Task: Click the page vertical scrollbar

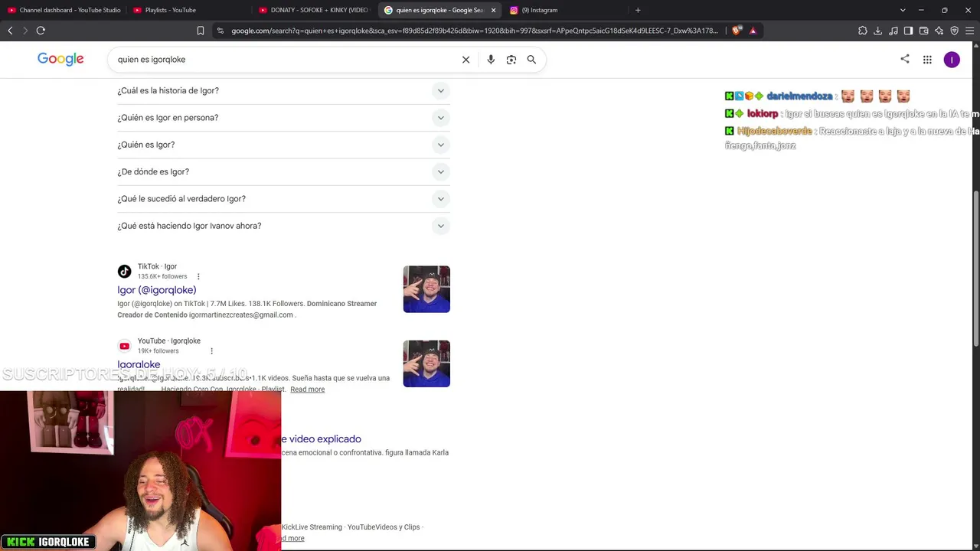Action: point(975,268)
